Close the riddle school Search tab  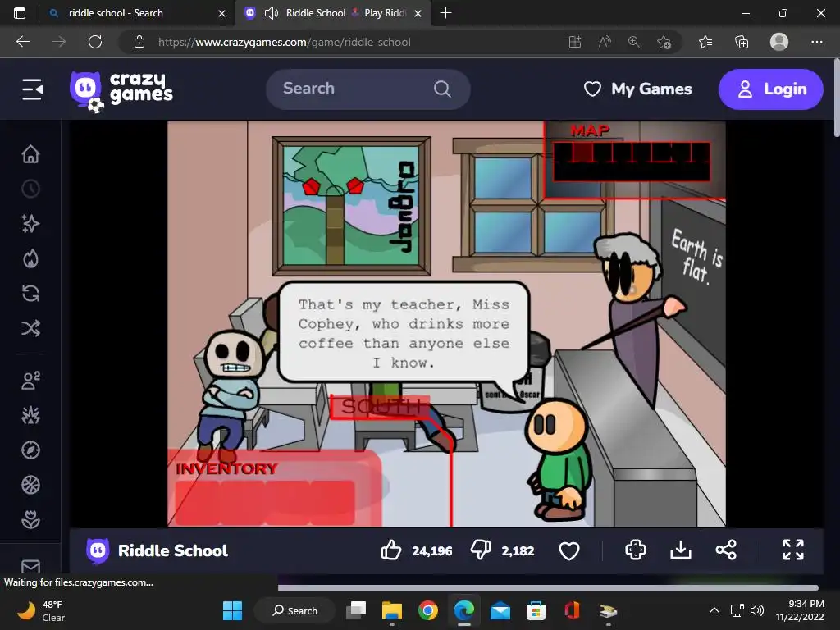coord(221,13)
